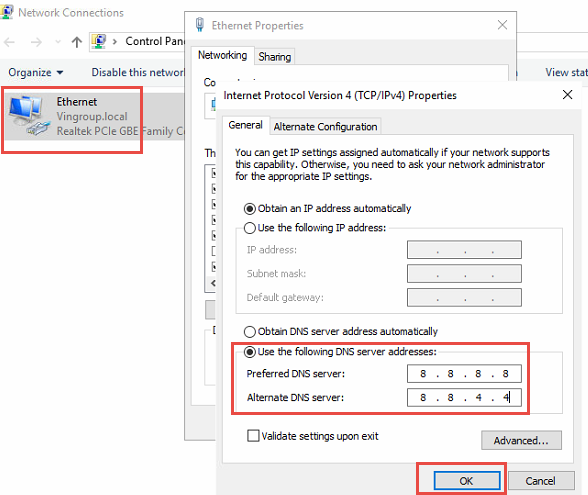Navigate up one level in Network Connections
The height and width of the screenshot is (495, 588).
[x=77, y=42]
